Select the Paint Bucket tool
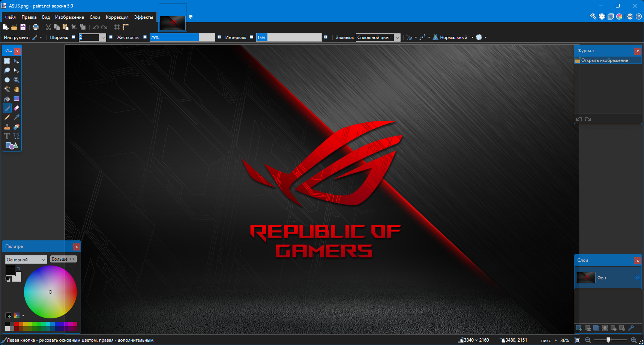This screenshot has width=644, height=345. click(7, 99)
